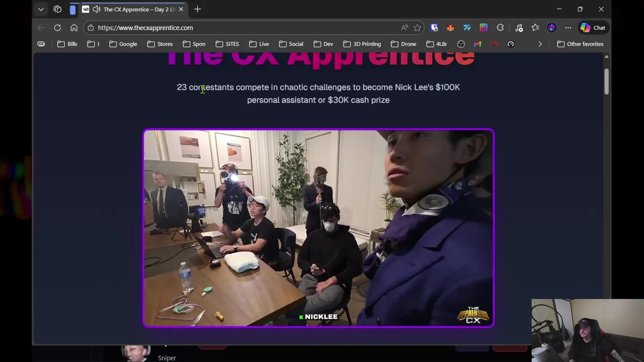This screenshot has width=644, height=362.
Task: Open the Bills favorites folder
Action: [67, 44]
